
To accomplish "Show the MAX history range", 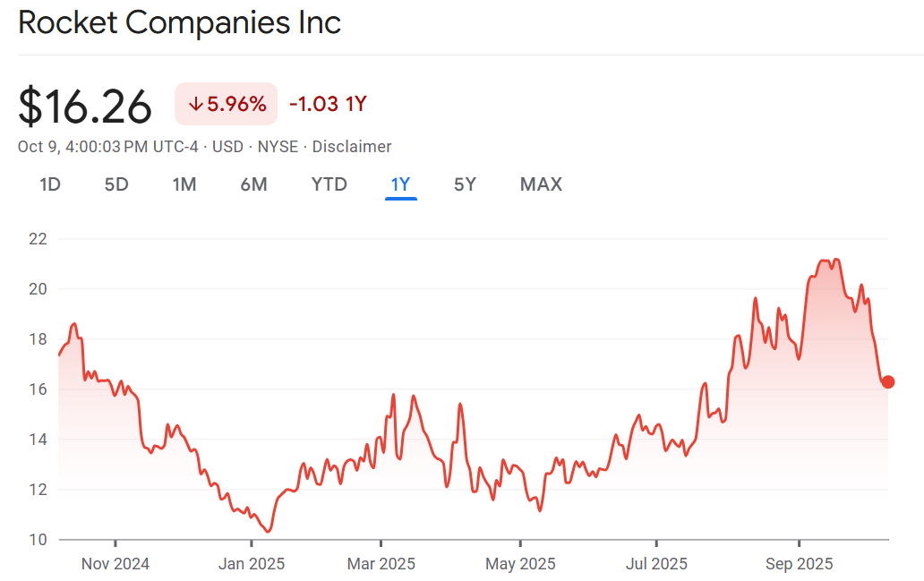I will 541,185.
